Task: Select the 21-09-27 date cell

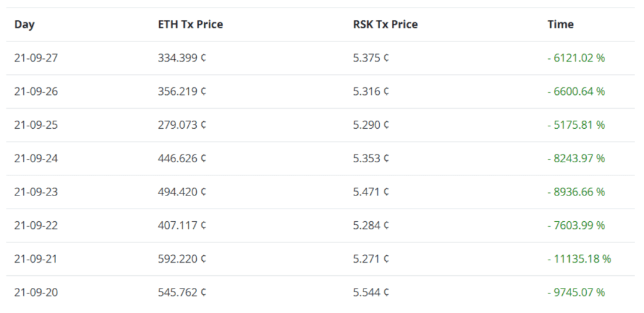Action: point(36,58)
